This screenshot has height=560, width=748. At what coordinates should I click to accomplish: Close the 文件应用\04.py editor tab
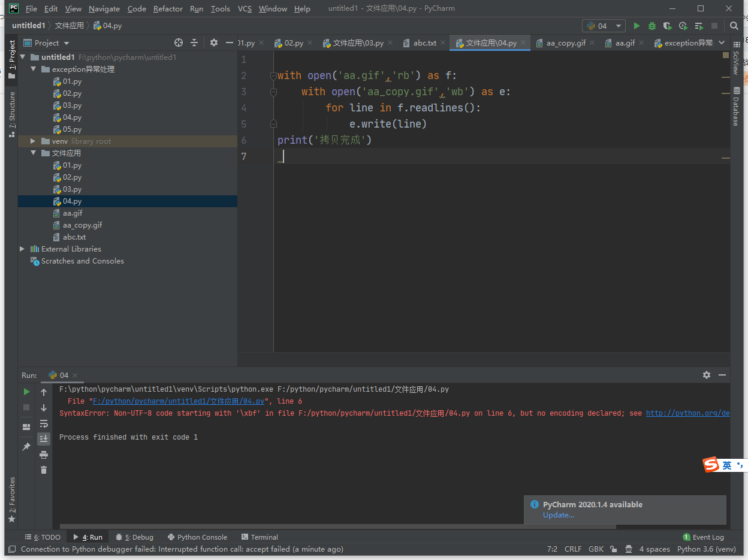pos(523,43)
